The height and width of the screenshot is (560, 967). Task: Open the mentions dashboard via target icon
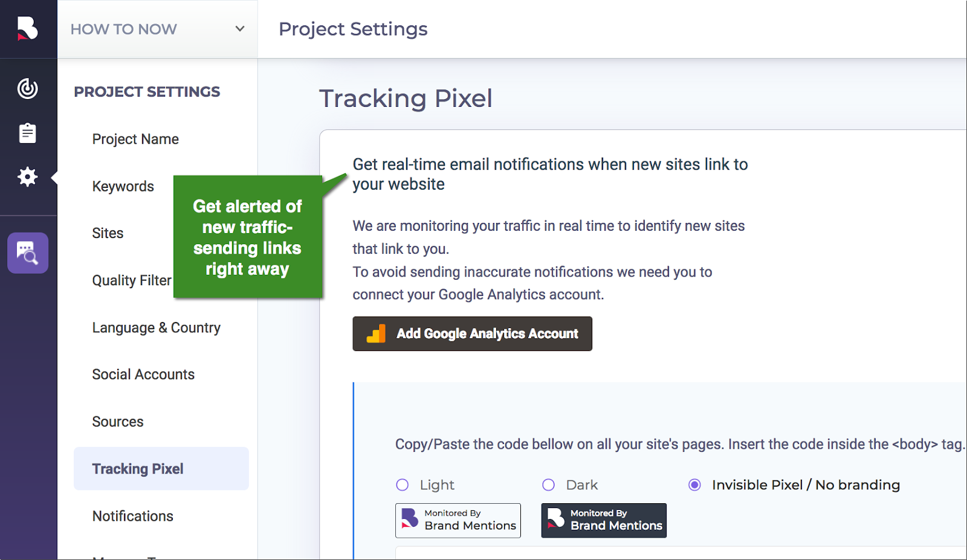click(27, 87)
